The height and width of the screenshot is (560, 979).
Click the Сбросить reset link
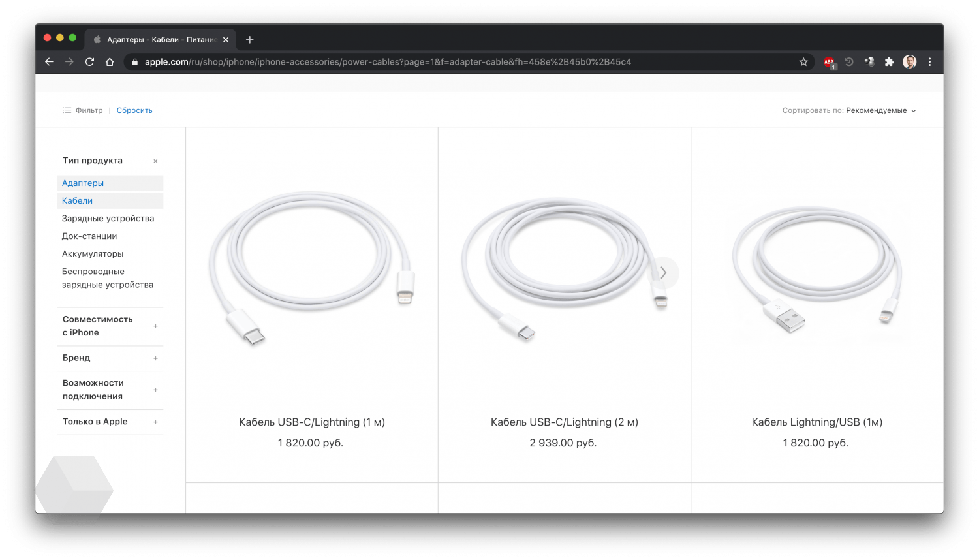pyautogui.click(x=134, y=110)
